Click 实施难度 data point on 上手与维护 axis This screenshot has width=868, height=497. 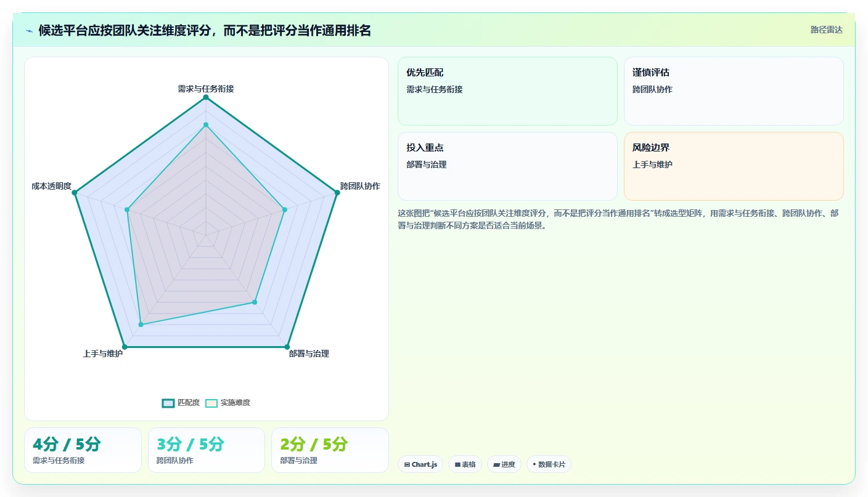141,325
